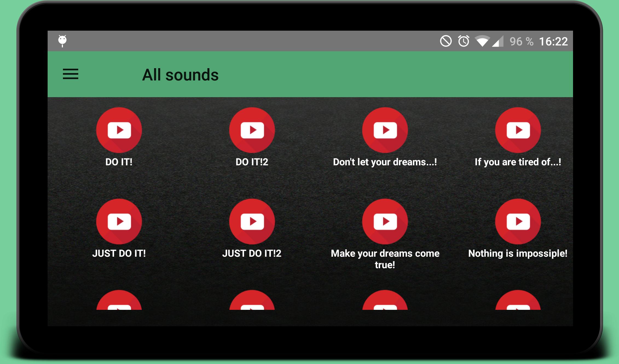Viewport: 619px width, 364px height.
Task: Play "Don't let your dreams...!" sound
Action: pos(385,130)
